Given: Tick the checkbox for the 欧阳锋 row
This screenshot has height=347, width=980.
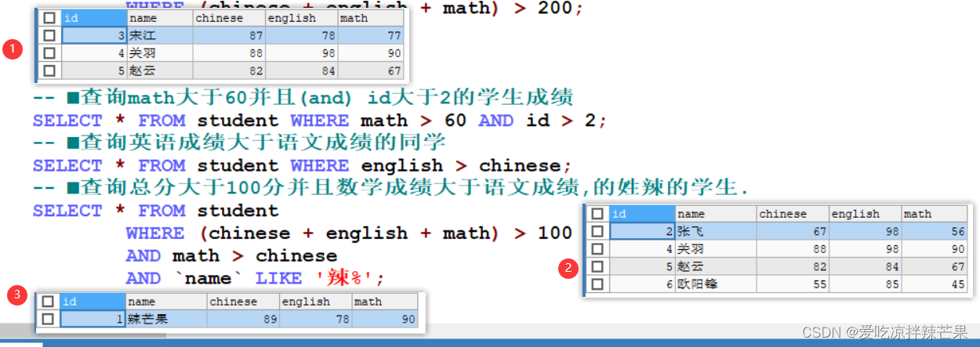Looking at the screenshot, I should [x=597, y=284].
